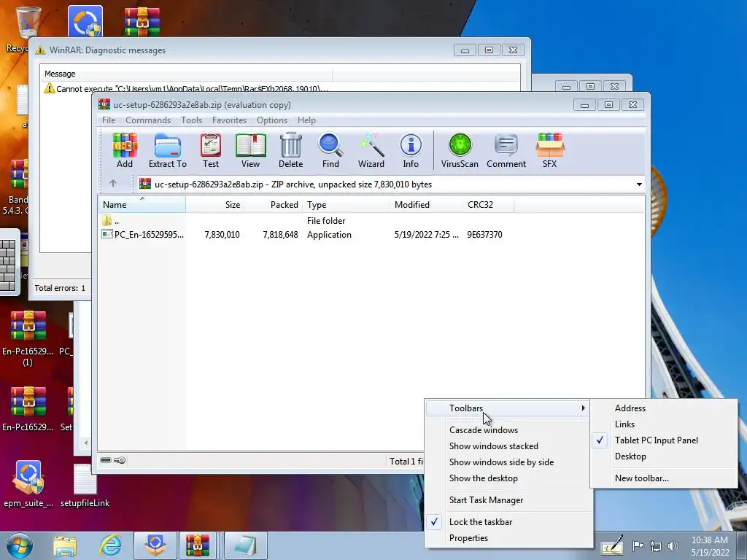The height and width of the screenshot is (560, 747).
Task: Select the parent folder '..' row
Action: point(111,220)
